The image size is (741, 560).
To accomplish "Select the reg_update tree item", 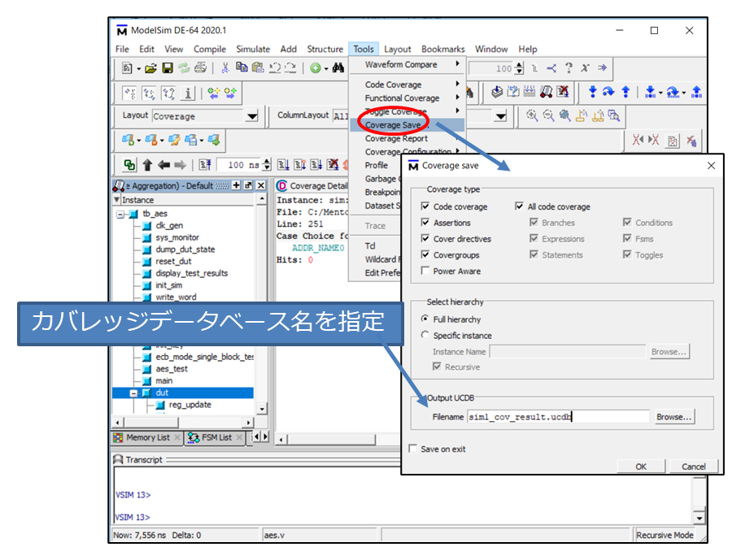I will pos(190,405).
